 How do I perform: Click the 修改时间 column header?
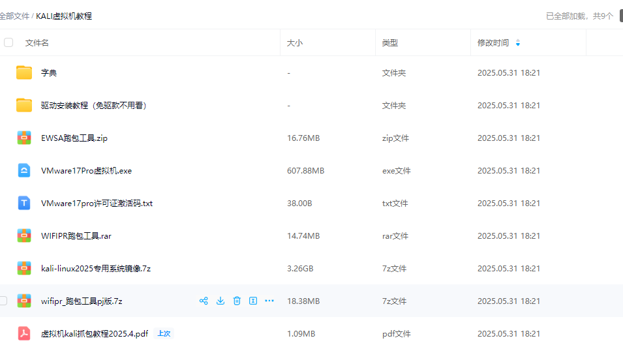493,43
